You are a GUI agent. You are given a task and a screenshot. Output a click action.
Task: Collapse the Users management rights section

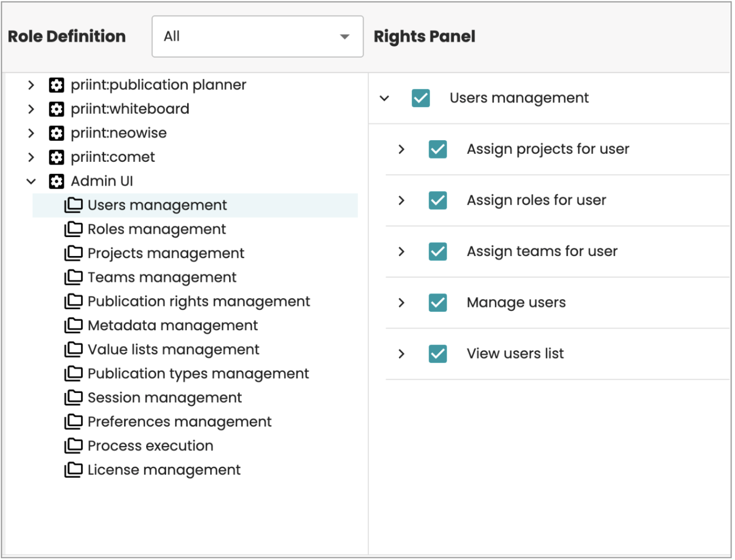coord(385,98)
